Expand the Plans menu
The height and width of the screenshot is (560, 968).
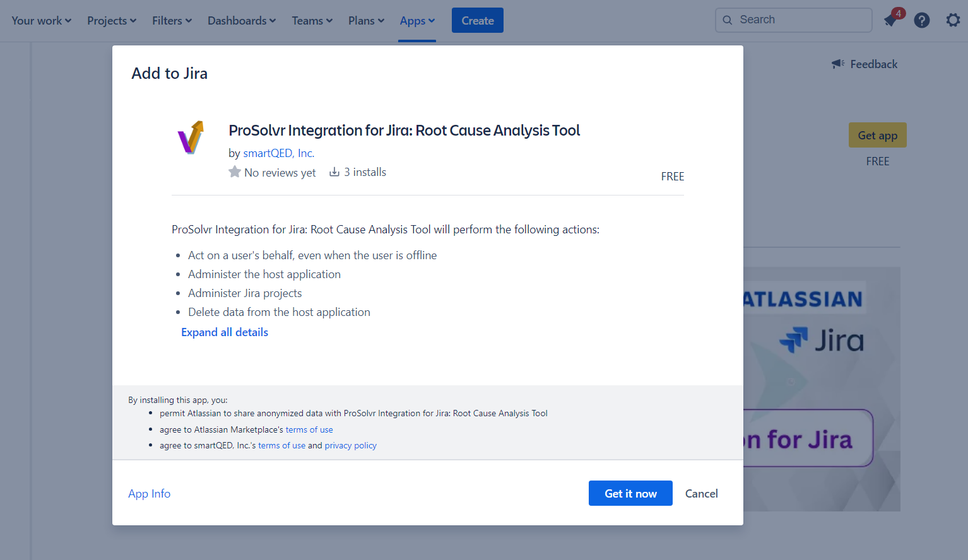pos(367,21)
